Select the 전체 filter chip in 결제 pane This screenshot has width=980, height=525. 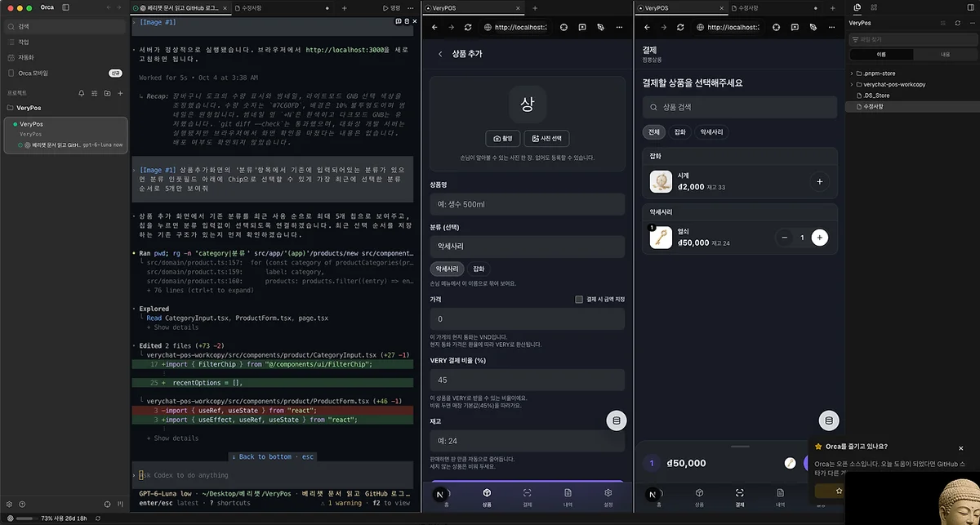[x=653, y=132]
